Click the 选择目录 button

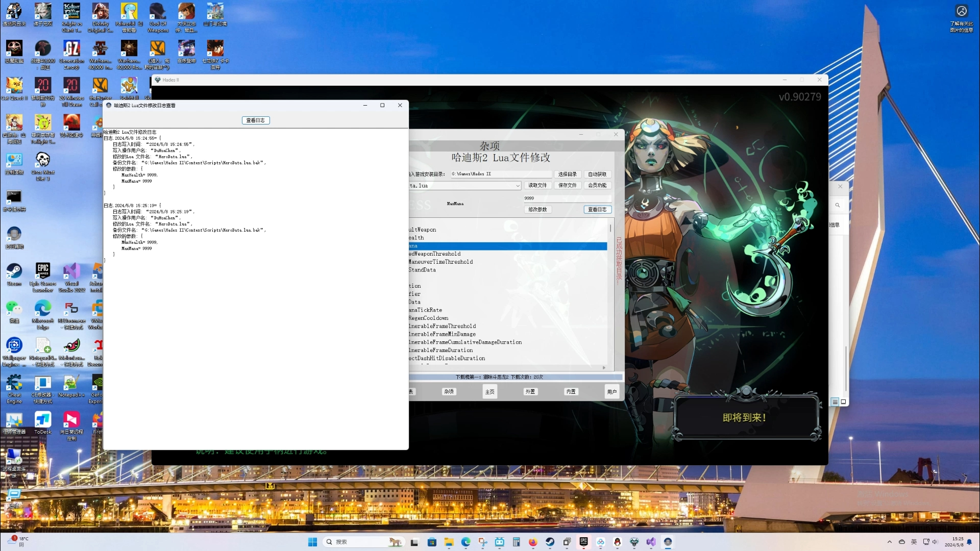coord(567,174)
